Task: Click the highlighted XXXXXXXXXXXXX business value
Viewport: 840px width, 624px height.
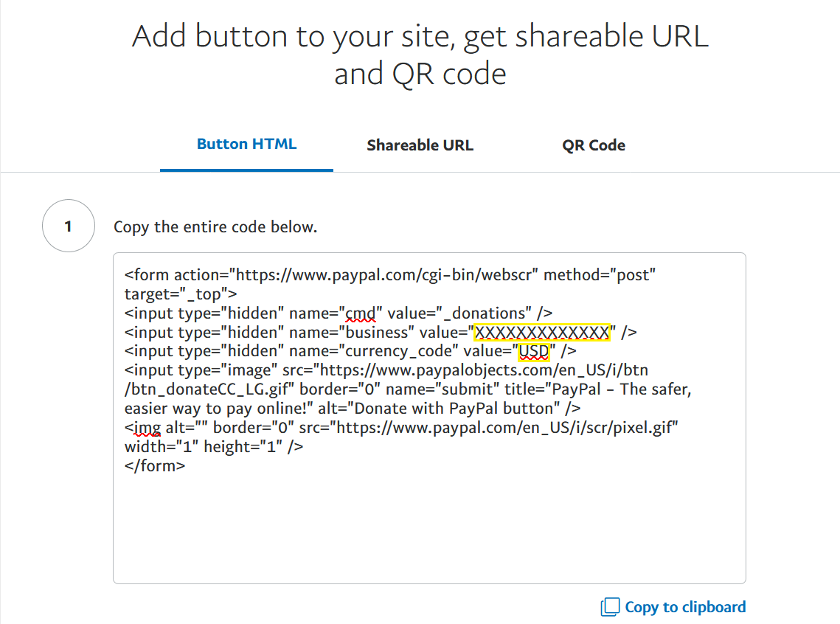Action: tap(542, 333)
